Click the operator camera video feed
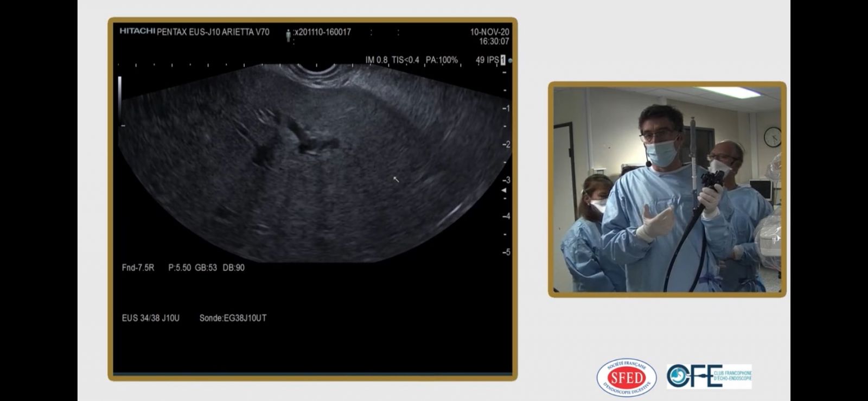 [x=667, y=189]
